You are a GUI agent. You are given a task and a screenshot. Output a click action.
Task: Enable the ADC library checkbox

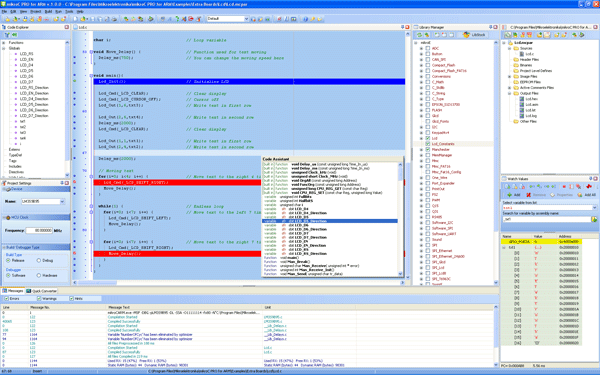(x=427, y=48)
